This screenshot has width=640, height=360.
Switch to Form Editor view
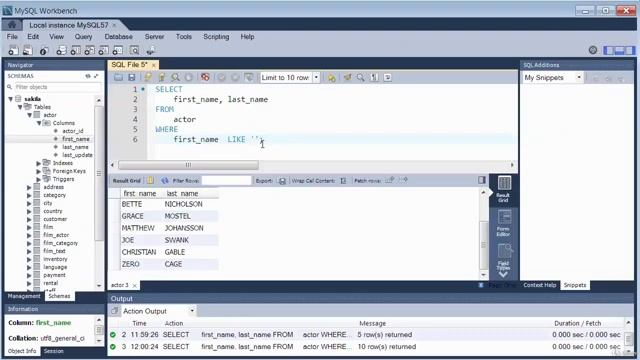504,223
